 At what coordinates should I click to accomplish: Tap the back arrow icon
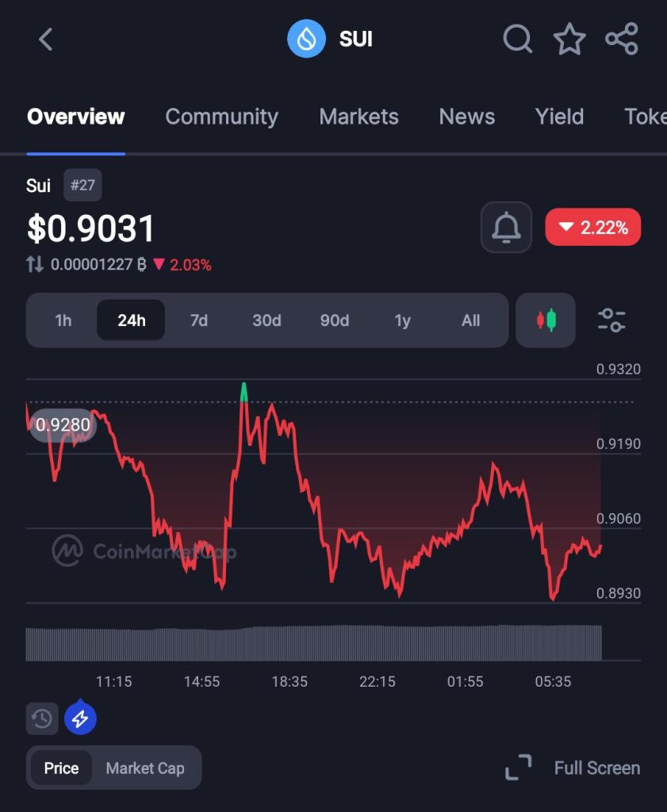click(x=45, y=40)
